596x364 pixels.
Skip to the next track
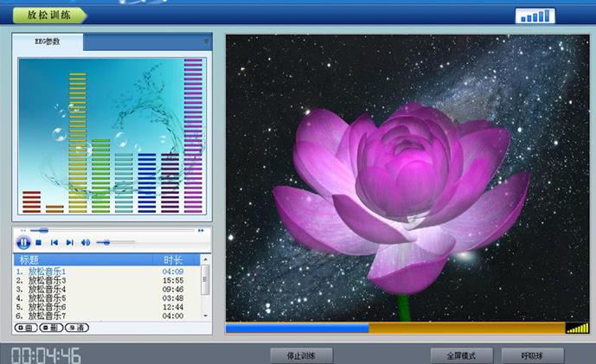coord(69,243)
